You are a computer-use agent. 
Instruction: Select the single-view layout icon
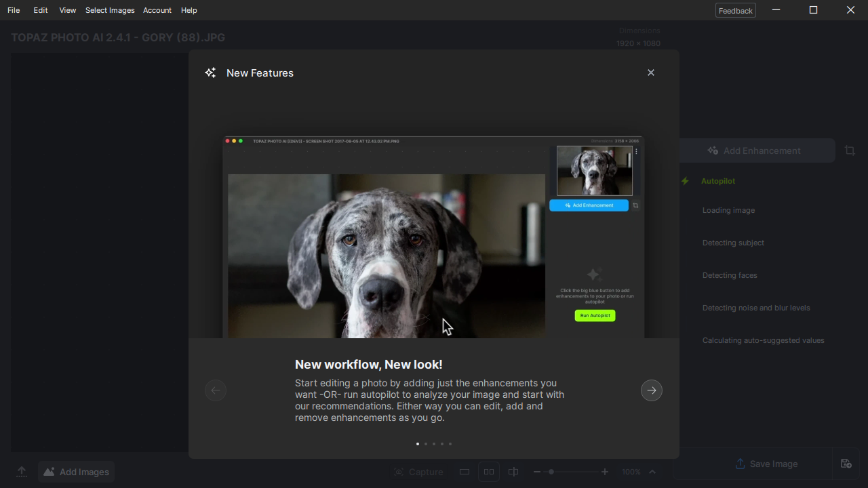click(465, 472)
